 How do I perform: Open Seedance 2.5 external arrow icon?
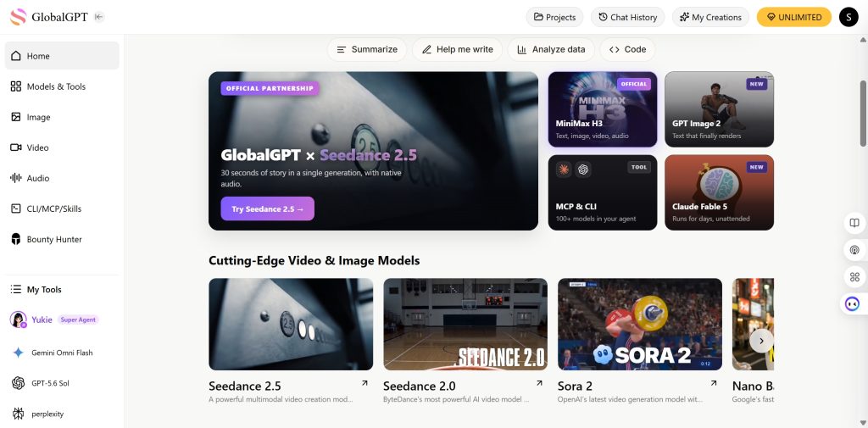[364, 383]
